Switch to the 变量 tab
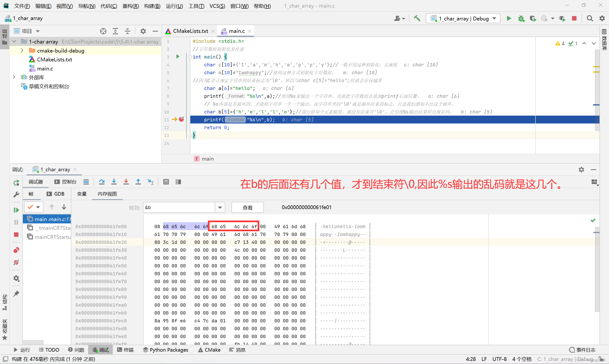 pyautogui.click(x=82, y=194)
